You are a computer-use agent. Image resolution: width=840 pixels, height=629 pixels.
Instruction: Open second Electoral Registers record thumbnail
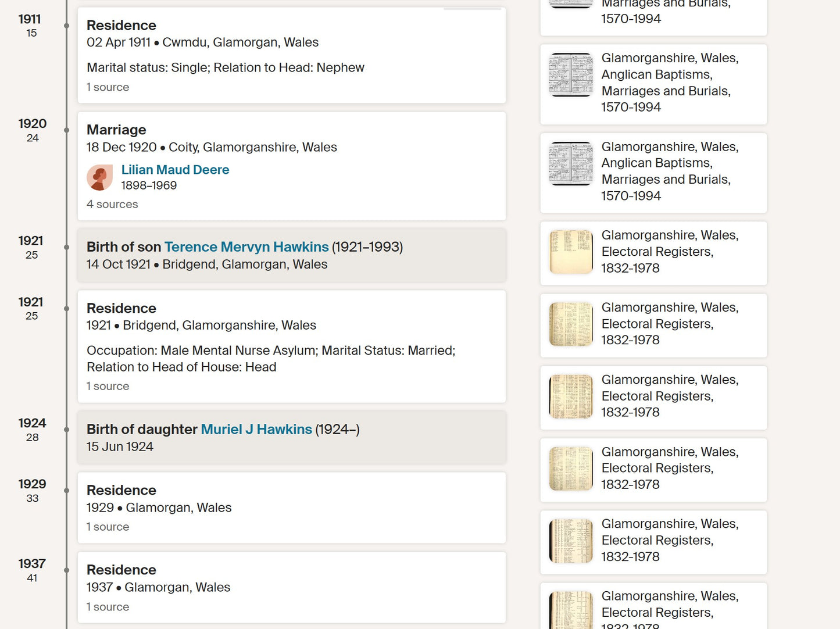click(571, 324)
